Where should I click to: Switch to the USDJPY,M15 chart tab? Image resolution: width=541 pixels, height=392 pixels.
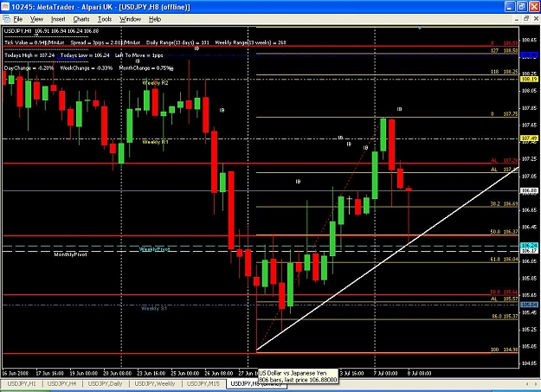(203, 383)
